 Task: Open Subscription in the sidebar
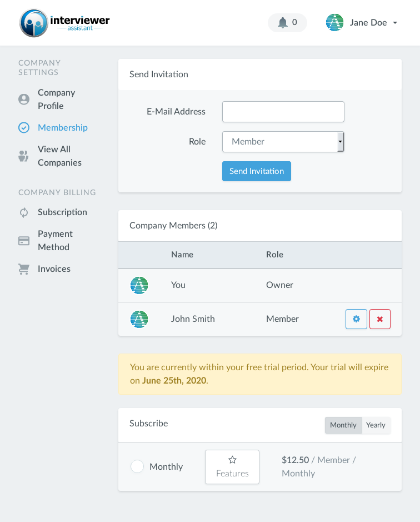click(x=62, y=212)
